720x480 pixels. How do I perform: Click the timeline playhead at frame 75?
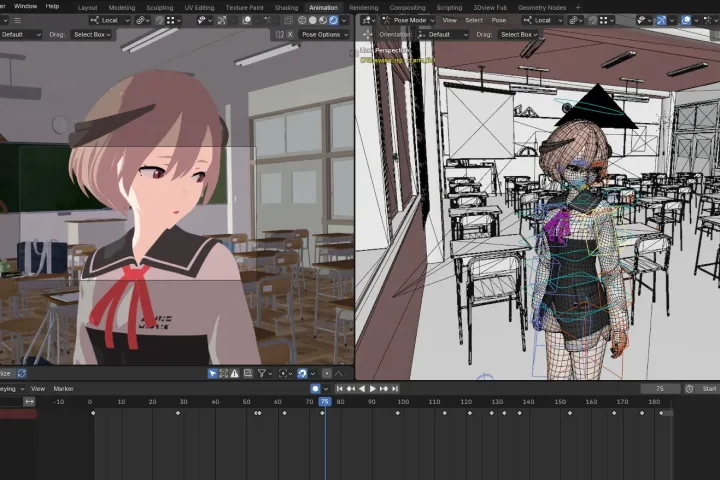pyautogui.click(x=325, y=401)
